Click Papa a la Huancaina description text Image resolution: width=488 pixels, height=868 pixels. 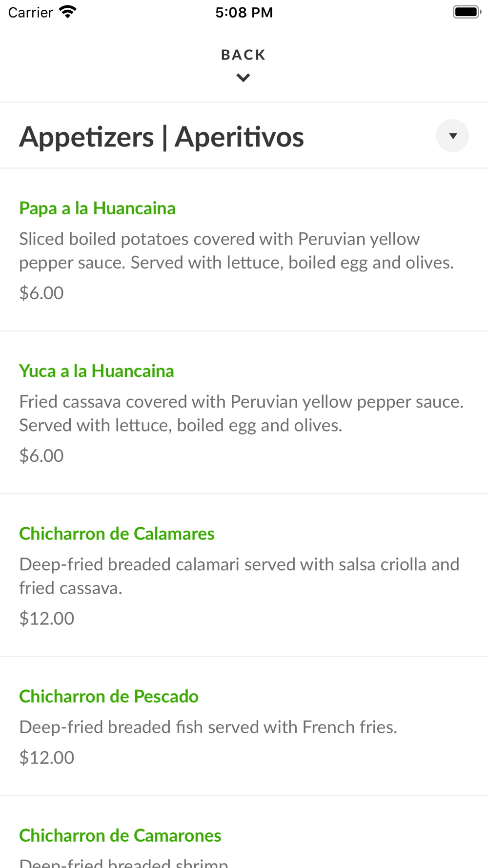click(x=236, y=250)
